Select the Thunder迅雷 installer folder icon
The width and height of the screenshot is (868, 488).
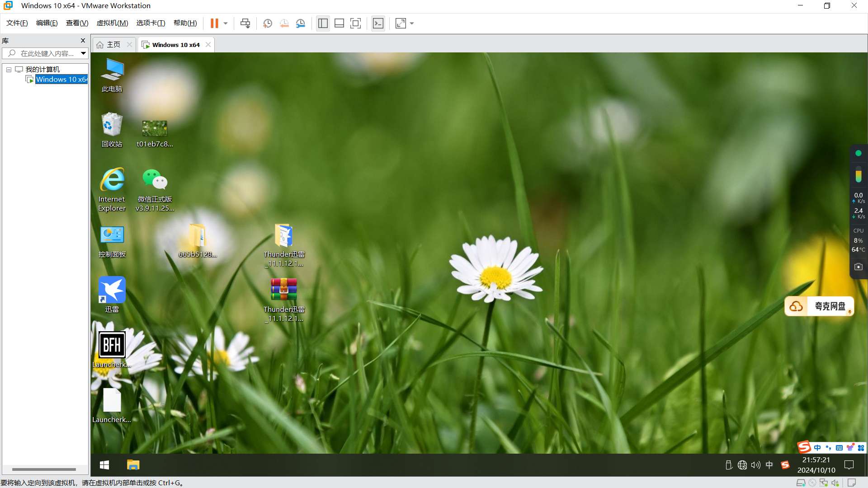284,245
